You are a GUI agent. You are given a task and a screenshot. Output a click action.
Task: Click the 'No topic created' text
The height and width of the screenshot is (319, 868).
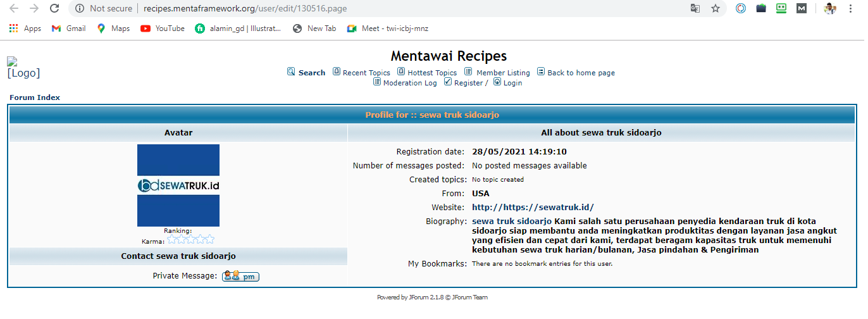(498, 179)
